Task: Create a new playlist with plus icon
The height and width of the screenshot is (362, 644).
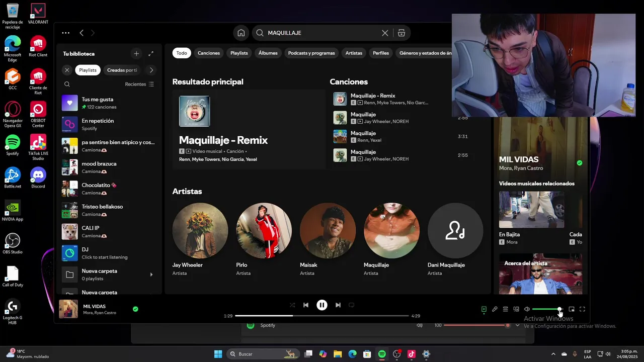Action: (136, 53)
